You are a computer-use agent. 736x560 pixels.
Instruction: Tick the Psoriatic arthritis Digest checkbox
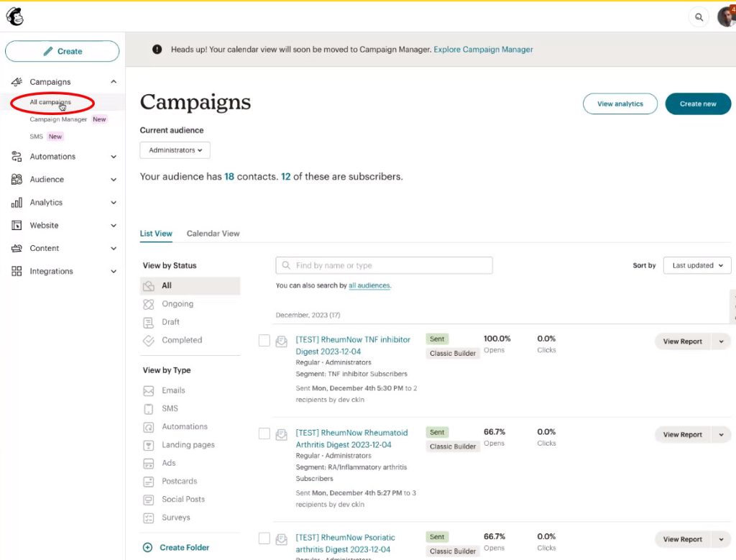point(264,538)
